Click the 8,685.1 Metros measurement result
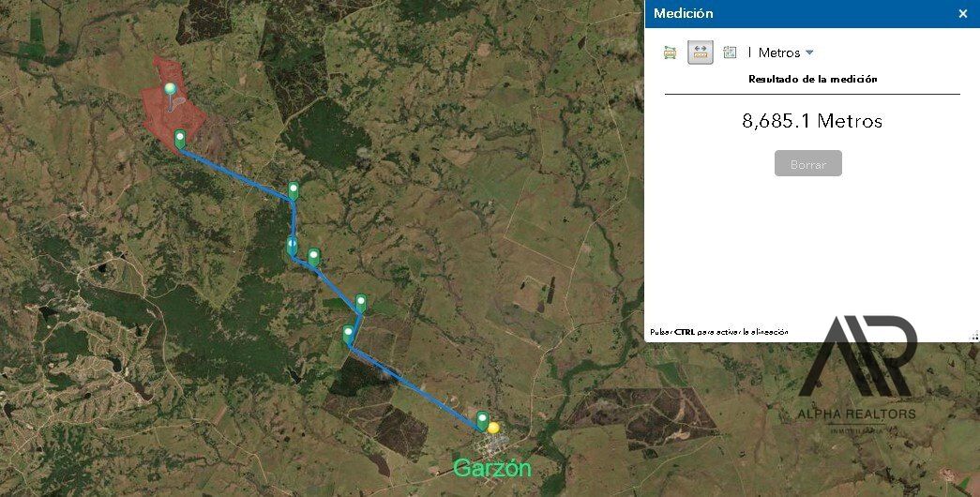The height and width of the screenshot is (497, 980). click(812, 121)
